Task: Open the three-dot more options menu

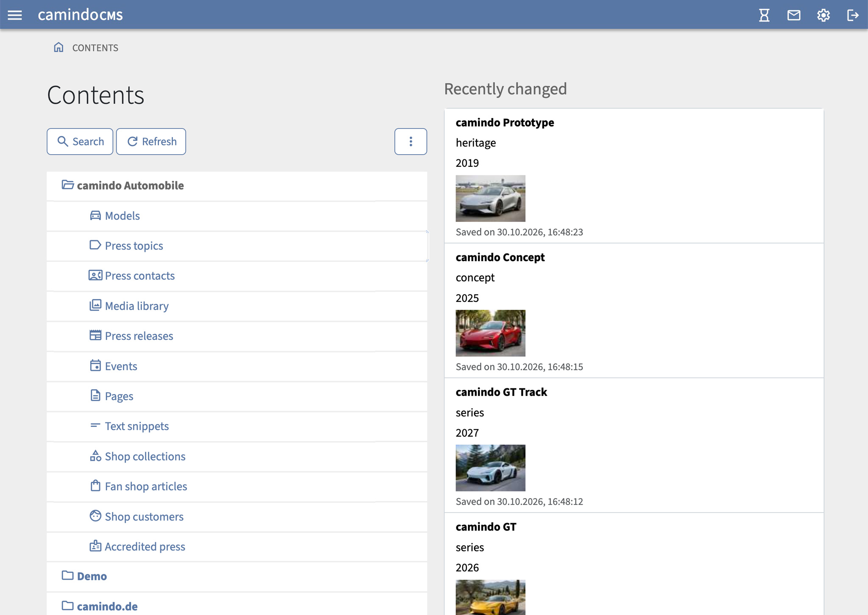Action: [x=410, y=141]
